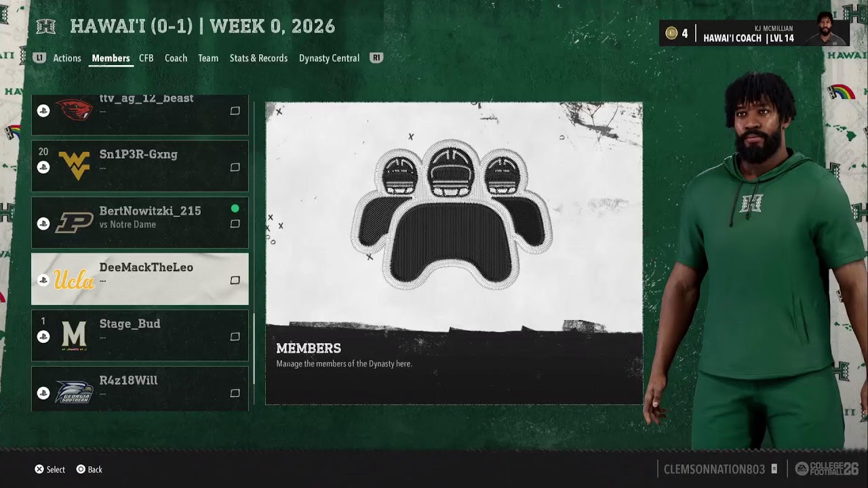Click the EA College Football 26 logo
This screenshot has width=868, height=488.
pos(827,468)
